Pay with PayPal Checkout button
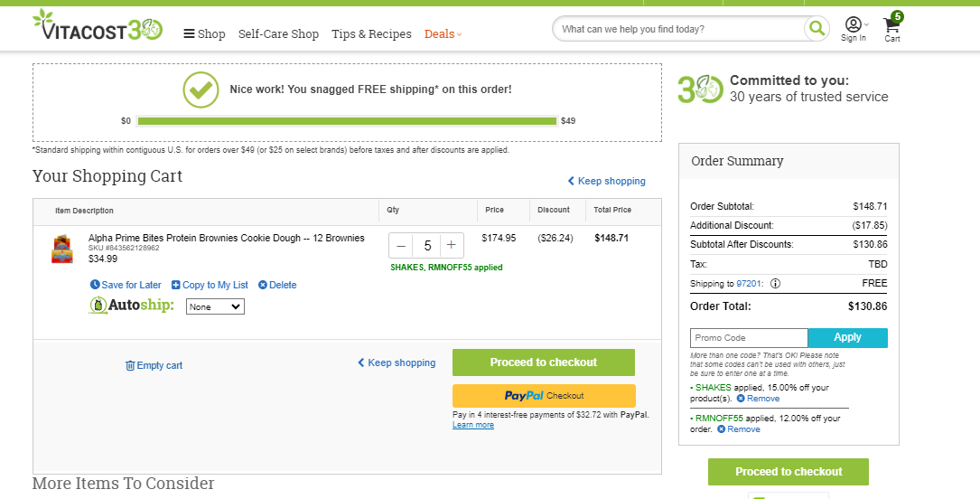980x499 pixels. click(x=544, y=396)
